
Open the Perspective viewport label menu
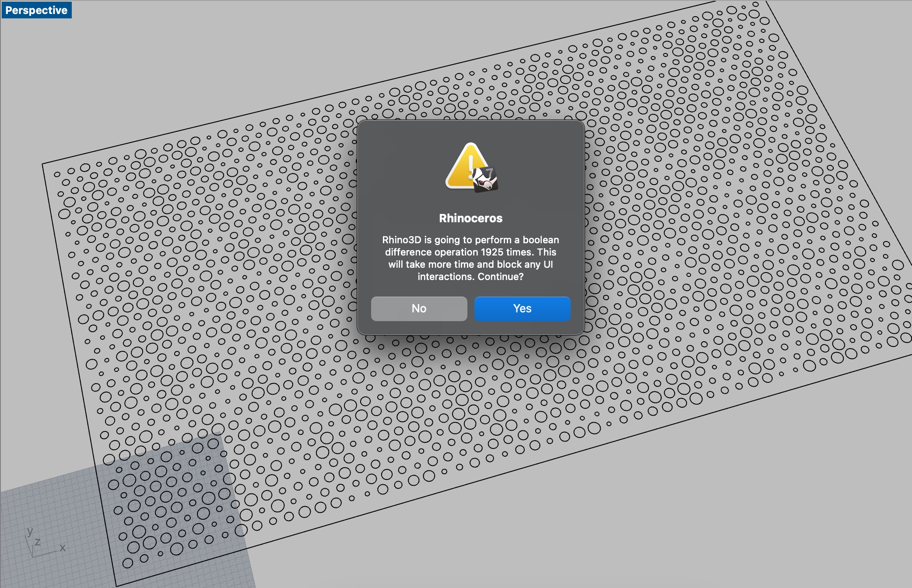36,10
